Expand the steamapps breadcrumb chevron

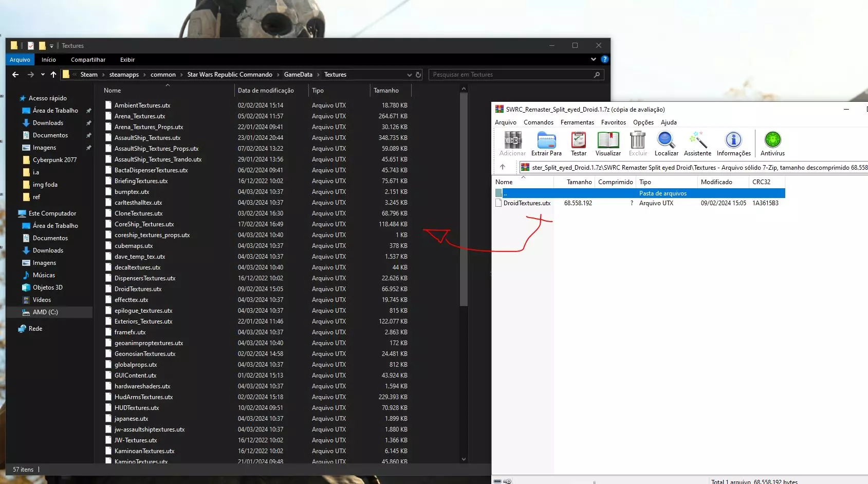144,75
